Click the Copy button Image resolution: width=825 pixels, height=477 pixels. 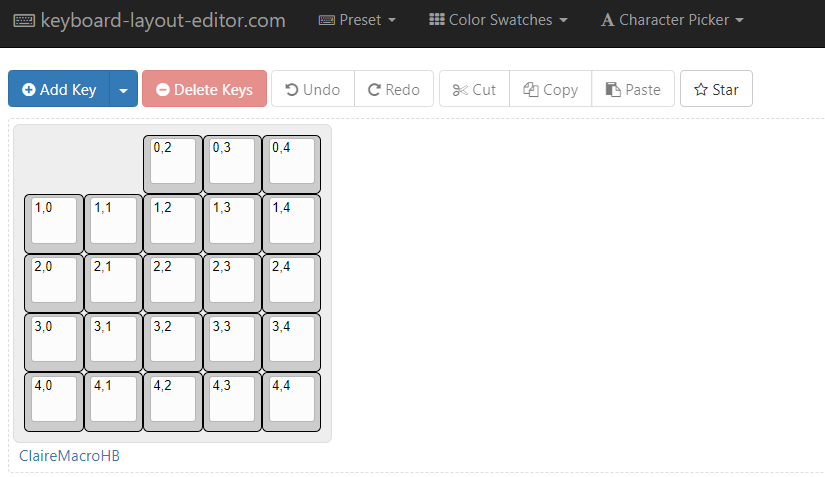551,89
